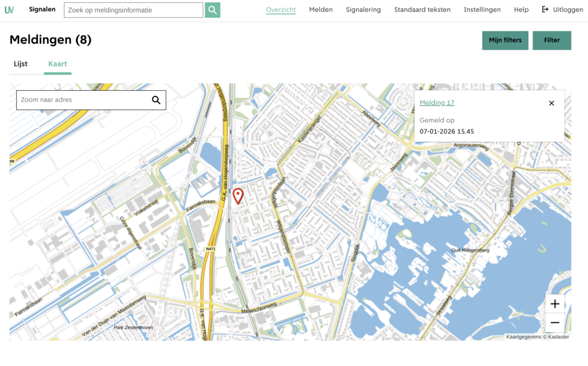Zoom in the map with plus button
The width and height of the screenshot is (588, 366).
pyautogui.click(x=555, y=304)
